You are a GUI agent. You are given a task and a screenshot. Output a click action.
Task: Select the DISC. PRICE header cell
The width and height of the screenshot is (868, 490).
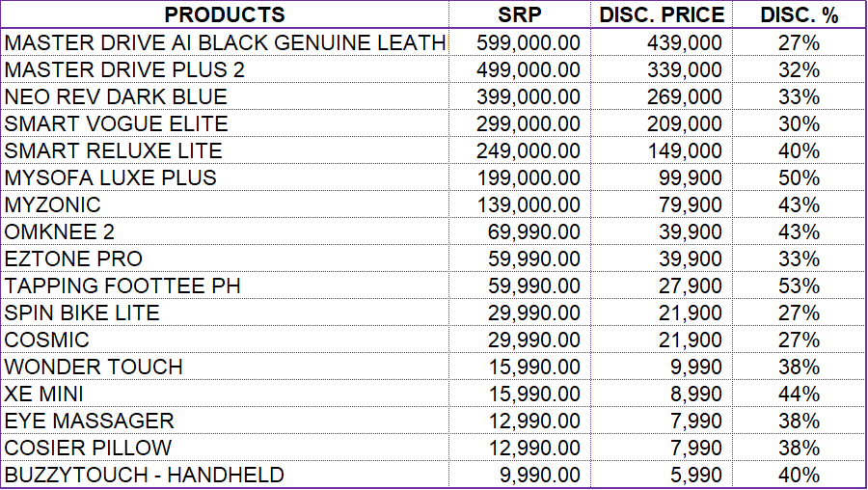(662, 14)
